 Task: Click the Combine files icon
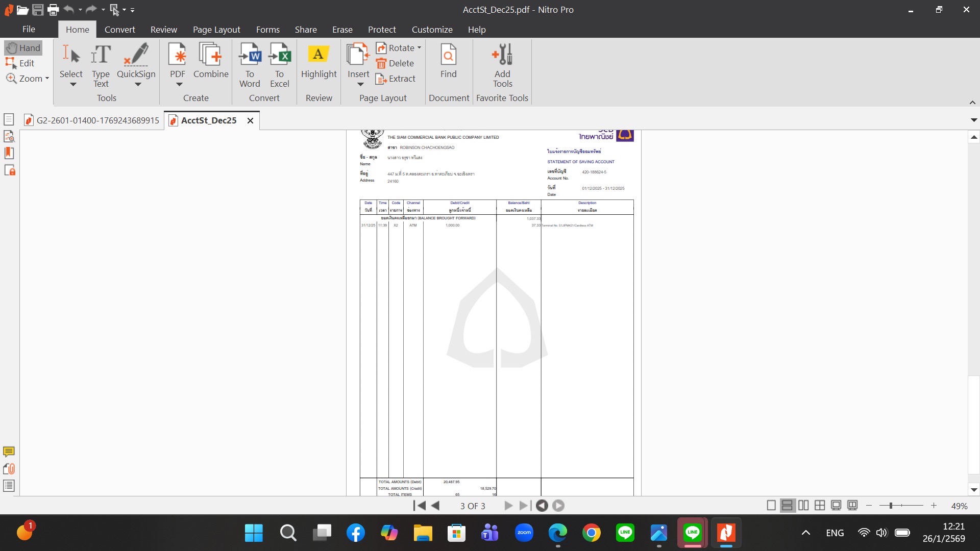[x=210, y=55]
